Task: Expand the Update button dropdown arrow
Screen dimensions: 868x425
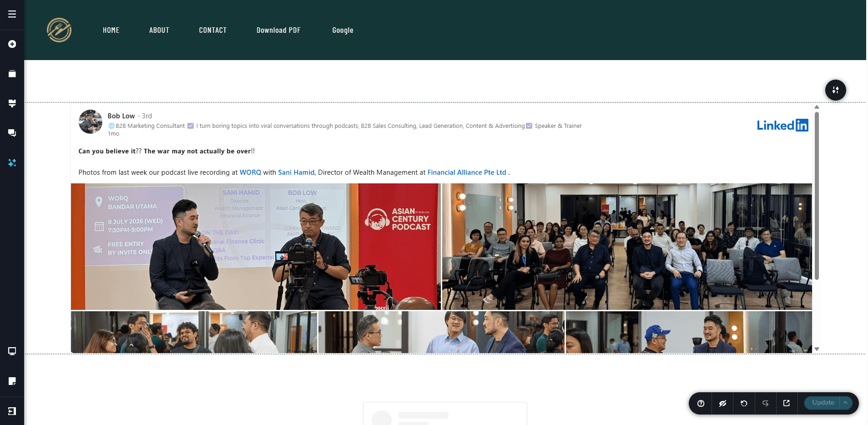Action: click(x=846, y=403)
